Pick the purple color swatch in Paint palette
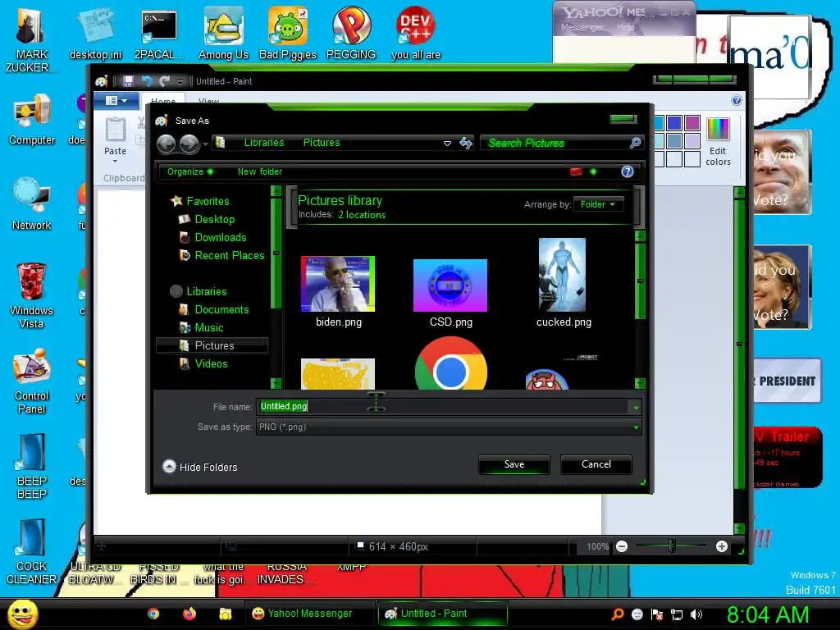Image resolution: width=840 pixels, height=630 pixels. click(x=692, y=123)
